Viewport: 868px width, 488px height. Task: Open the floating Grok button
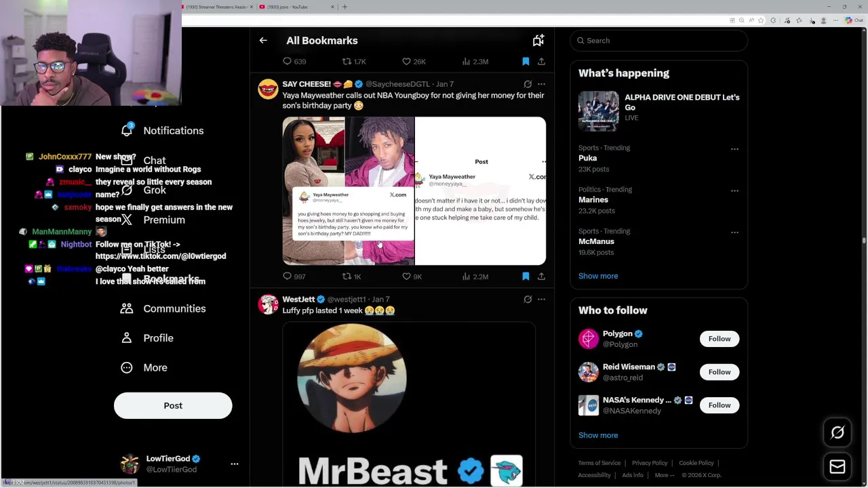click(837, 432)
